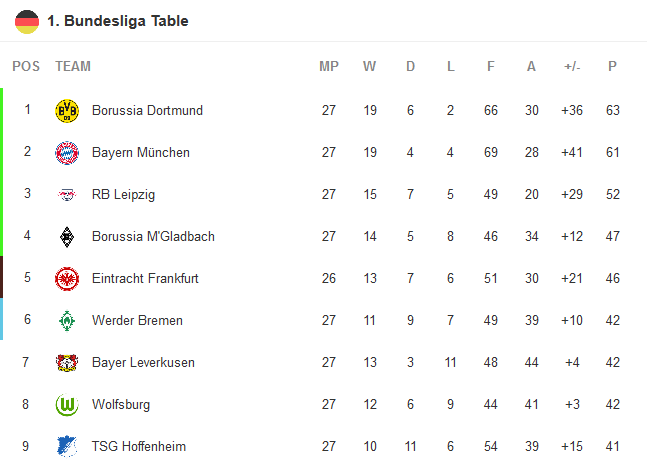
Task: Open the Bayern München team link
Action: (x=140, y=152)
